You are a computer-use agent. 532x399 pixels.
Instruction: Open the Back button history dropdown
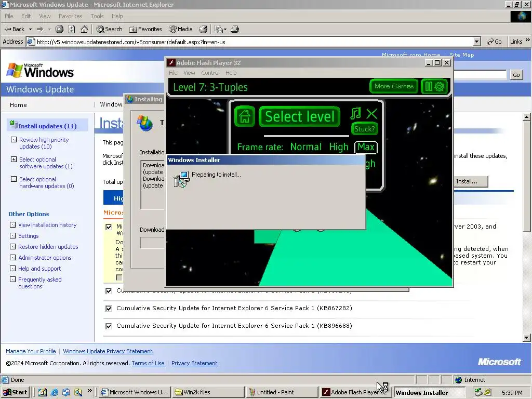[30, 29]
